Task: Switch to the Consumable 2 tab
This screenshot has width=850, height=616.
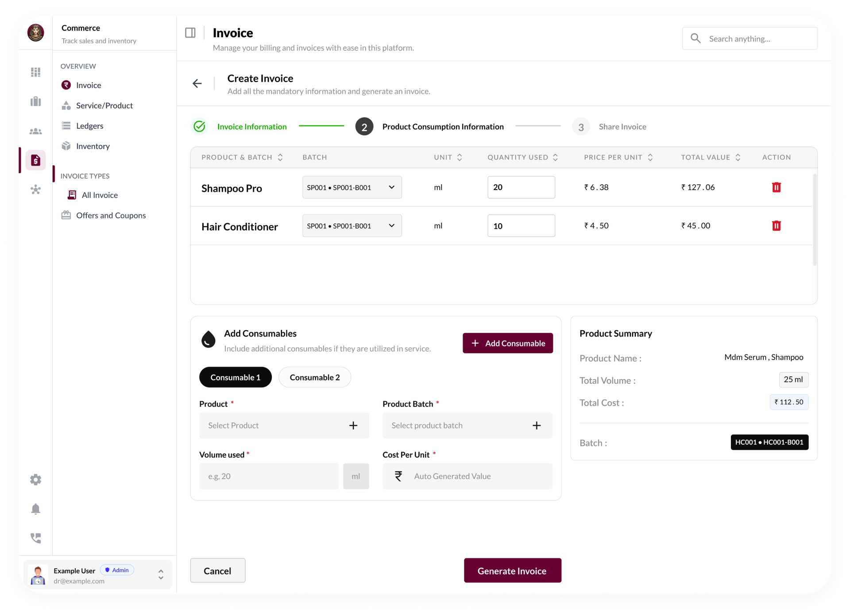Action: [x=314, y=377]
